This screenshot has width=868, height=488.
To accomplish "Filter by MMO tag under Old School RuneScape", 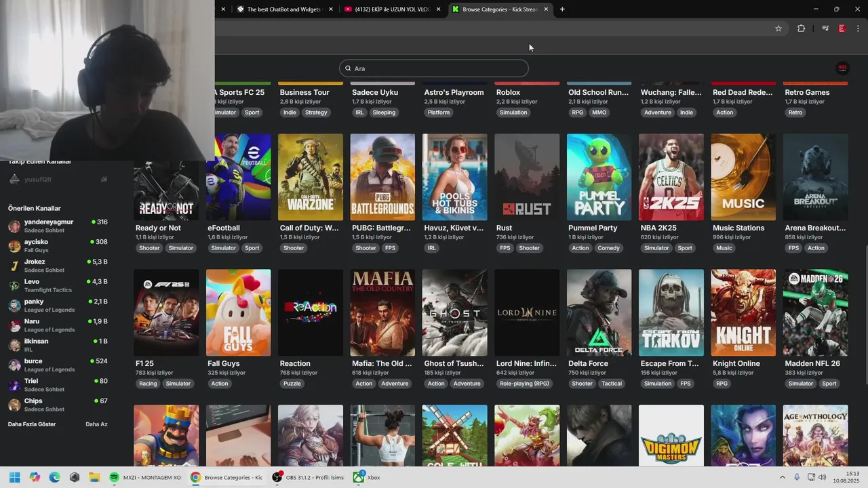I will (599, 113).
